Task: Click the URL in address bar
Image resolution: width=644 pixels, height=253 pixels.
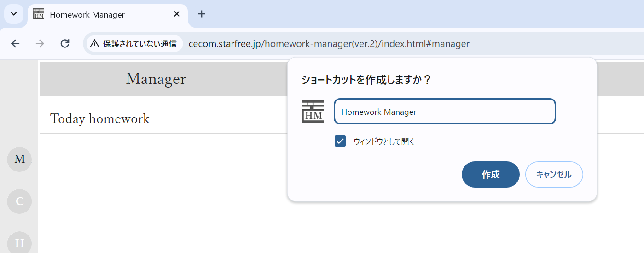Action: 329,44
